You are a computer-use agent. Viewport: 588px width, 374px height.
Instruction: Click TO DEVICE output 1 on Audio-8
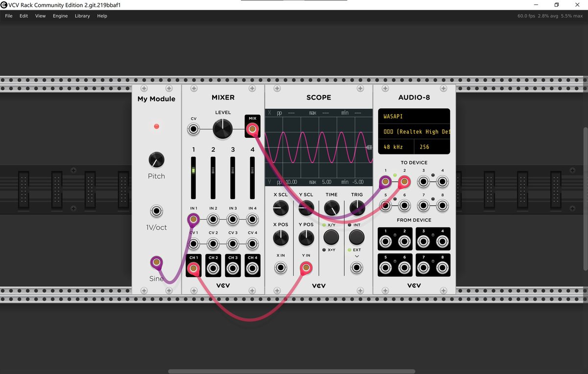pyautogui.click(x=385, y=181)
